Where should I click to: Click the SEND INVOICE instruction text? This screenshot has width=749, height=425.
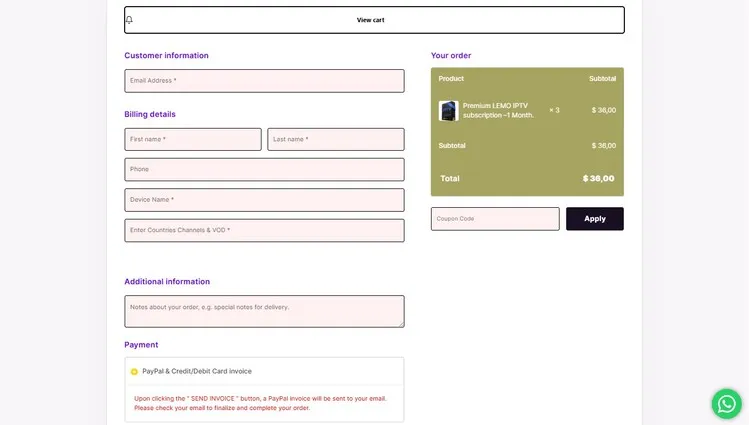[260, 403]
